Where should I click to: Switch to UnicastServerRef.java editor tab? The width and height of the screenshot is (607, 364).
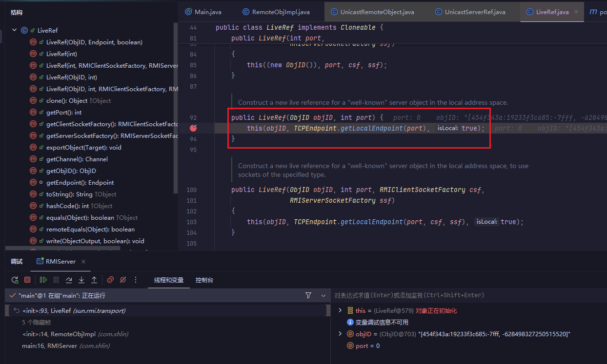click(475, 12)
